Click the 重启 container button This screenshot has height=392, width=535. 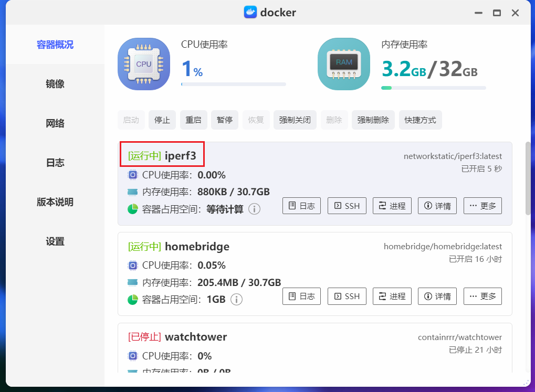point(193,120)
